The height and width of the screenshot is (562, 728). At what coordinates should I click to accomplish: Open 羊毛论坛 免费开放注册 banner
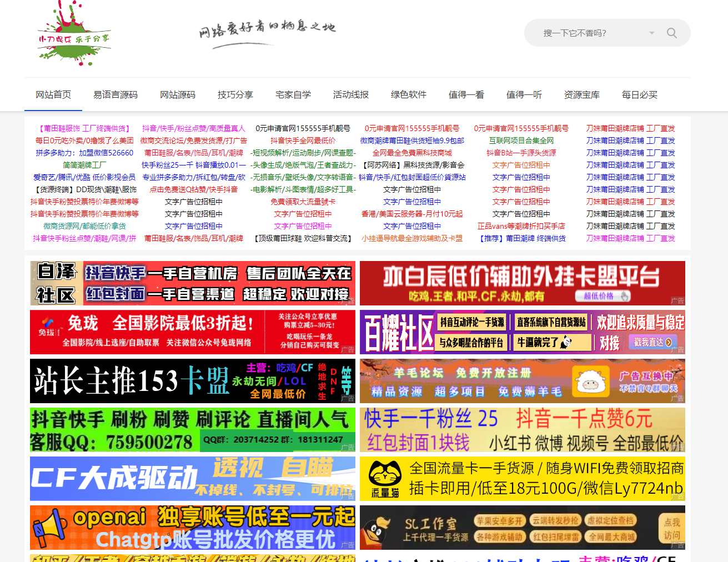coord(523,381)
